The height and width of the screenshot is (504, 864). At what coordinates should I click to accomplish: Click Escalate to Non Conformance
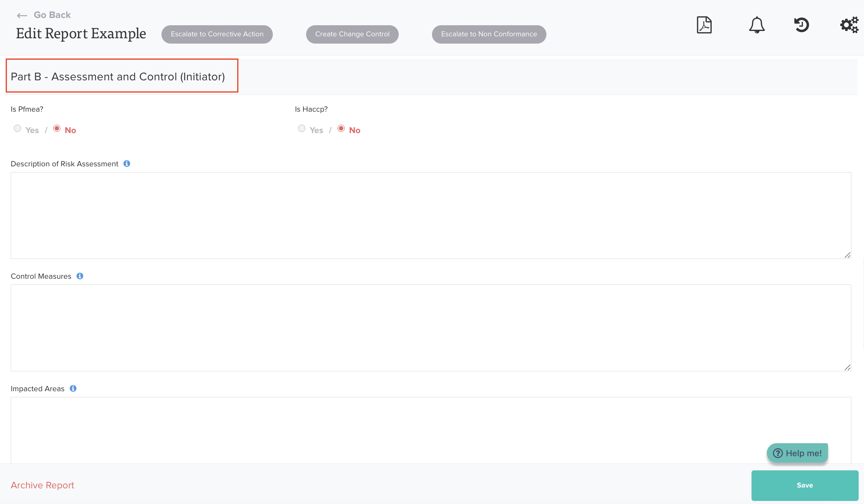pos(489,34)
